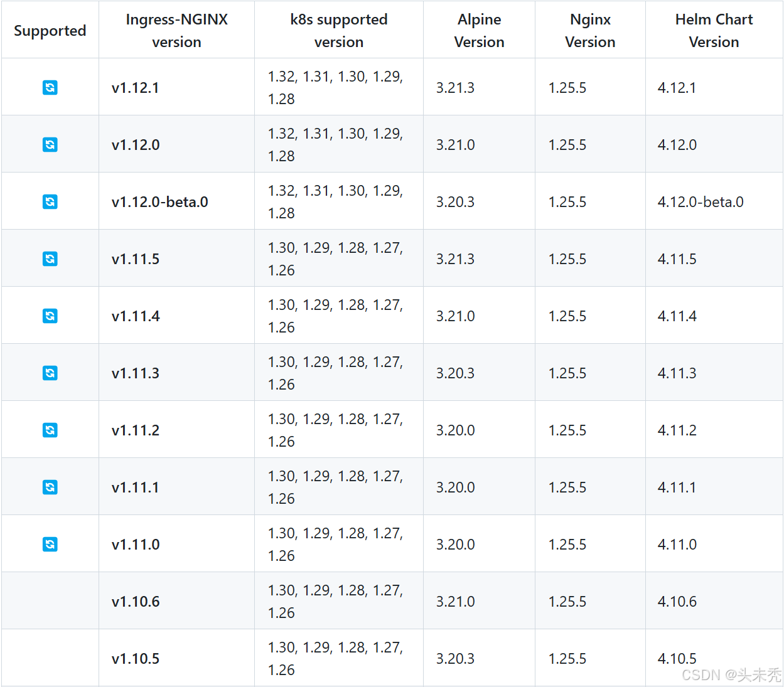Click Helm chart version 4.12.1
784x687 pixels.
677,88
